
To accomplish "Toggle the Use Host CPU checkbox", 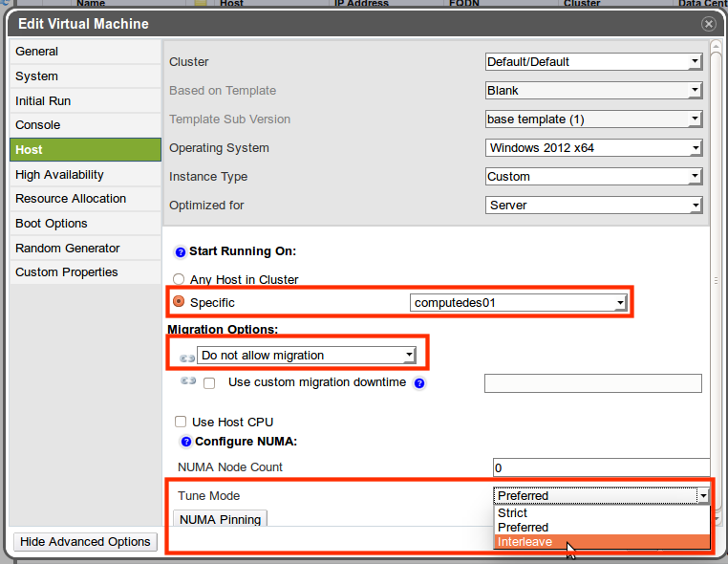I will coord(180,422).
